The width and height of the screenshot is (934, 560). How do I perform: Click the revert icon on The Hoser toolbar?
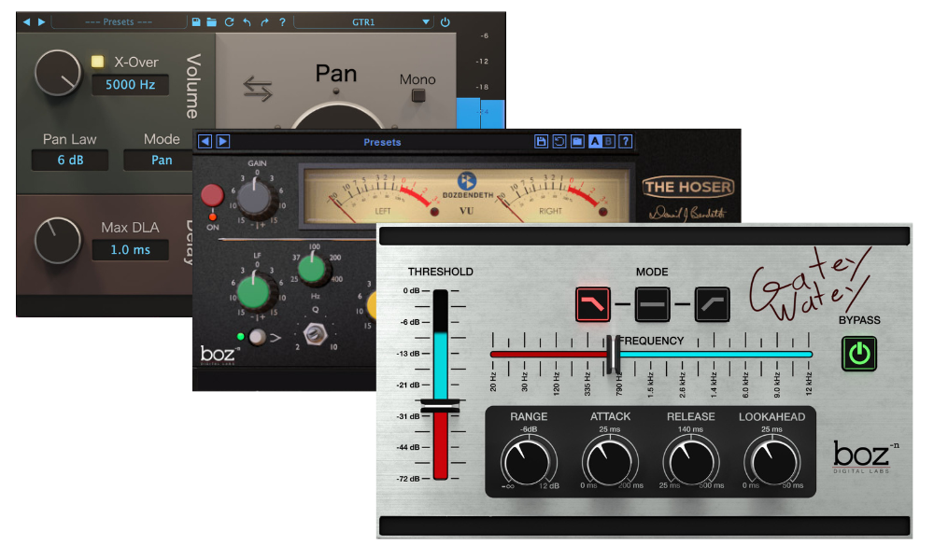pos(559,141)
